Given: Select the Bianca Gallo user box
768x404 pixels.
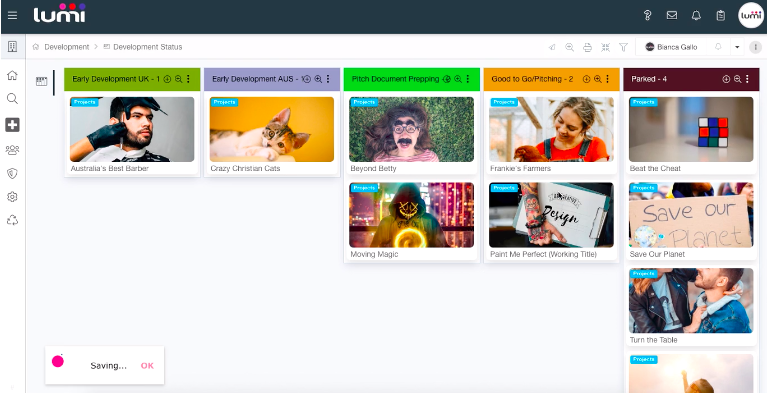Looking at the screenshot, I should [671, 47].
